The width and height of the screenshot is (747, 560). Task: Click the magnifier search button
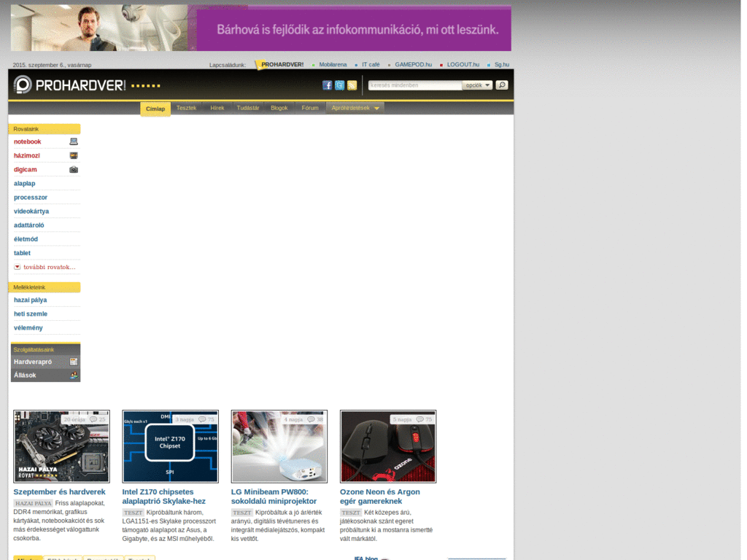(x=501, y=85)
